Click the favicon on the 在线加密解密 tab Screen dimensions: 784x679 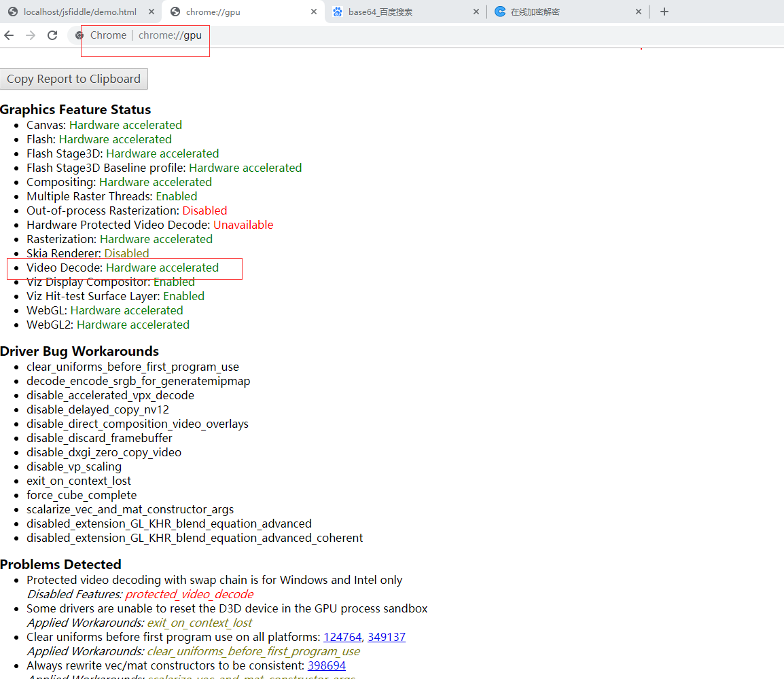click(x=501, y=12)
